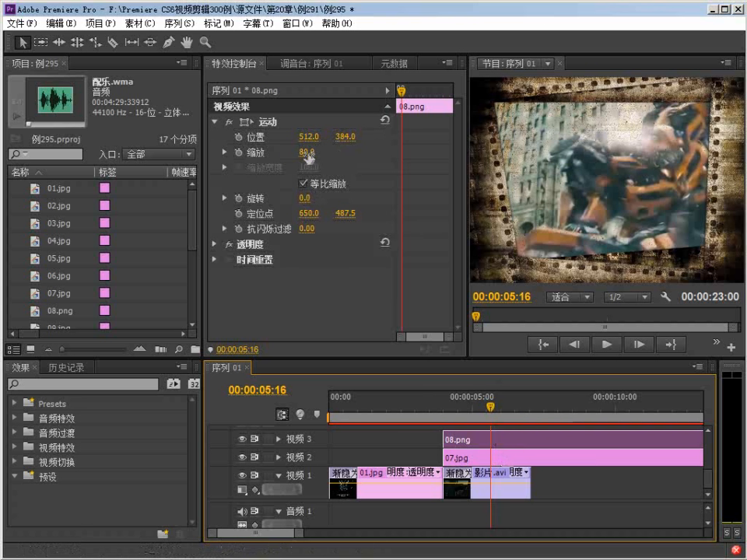The height and width of the screenshot is (560, 747).
Task: Select the Pen tool
Action: (x=168, y=43)
